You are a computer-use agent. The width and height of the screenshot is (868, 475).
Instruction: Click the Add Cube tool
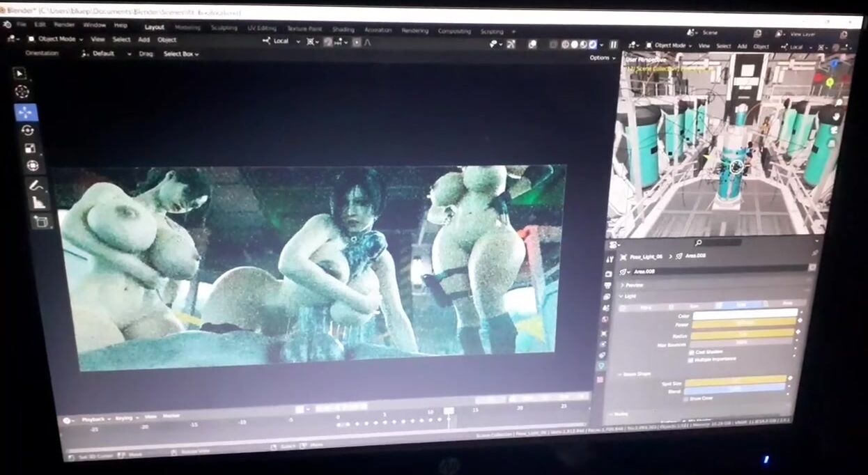(40, 221)
